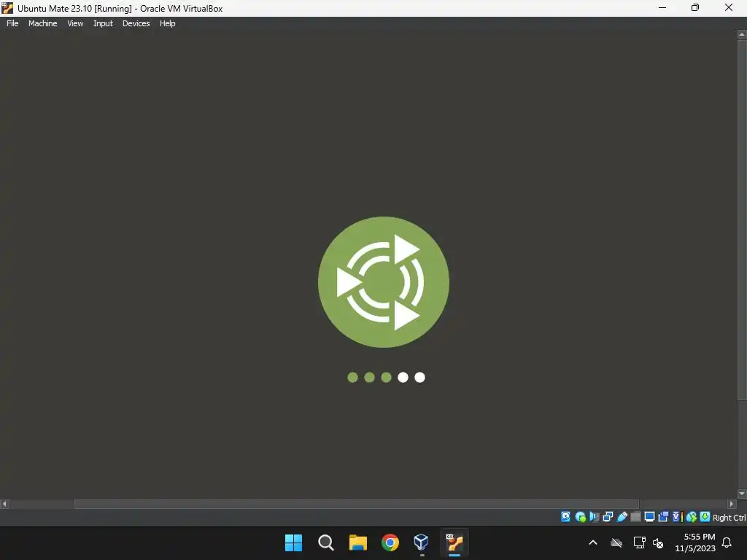Open the Help menu

167,23
